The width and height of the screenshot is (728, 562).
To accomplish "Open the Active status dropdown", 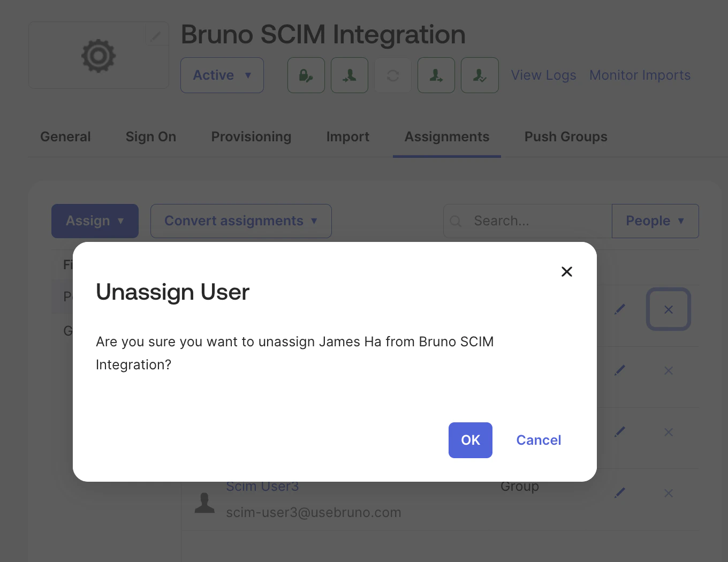I will point(222,75).
